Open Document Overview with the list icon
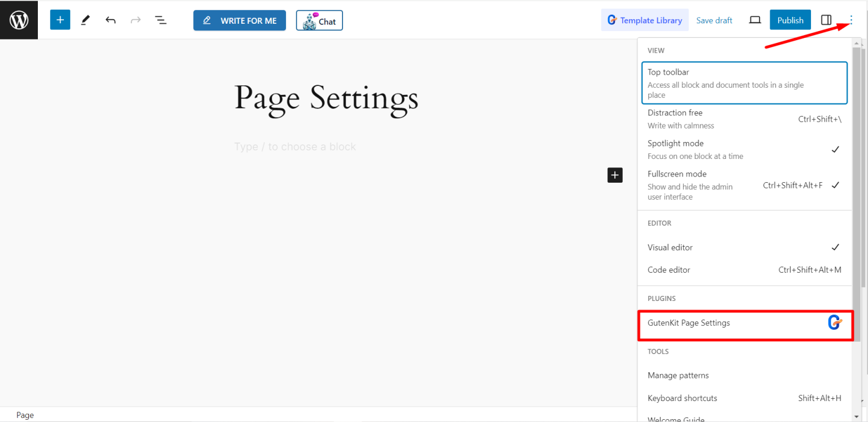Image resolution: width=868 pixels, height=422 pixels. pos(161,19)
